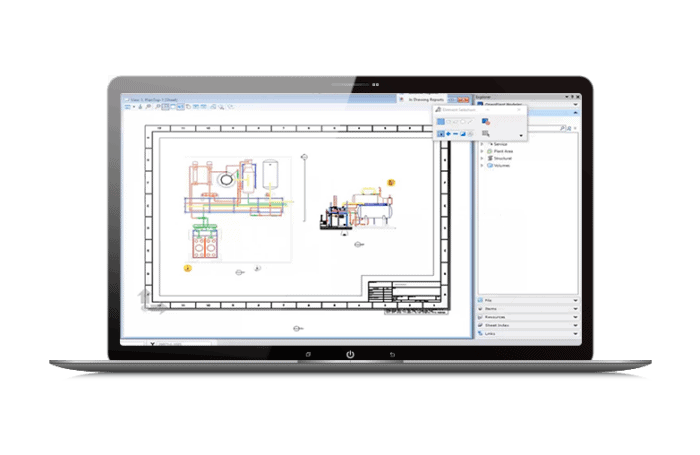Image resolution: width=700 pixels, height=455 pixels.
Task: Select Volumes item in Explorer tree
Action: point(501,166)
